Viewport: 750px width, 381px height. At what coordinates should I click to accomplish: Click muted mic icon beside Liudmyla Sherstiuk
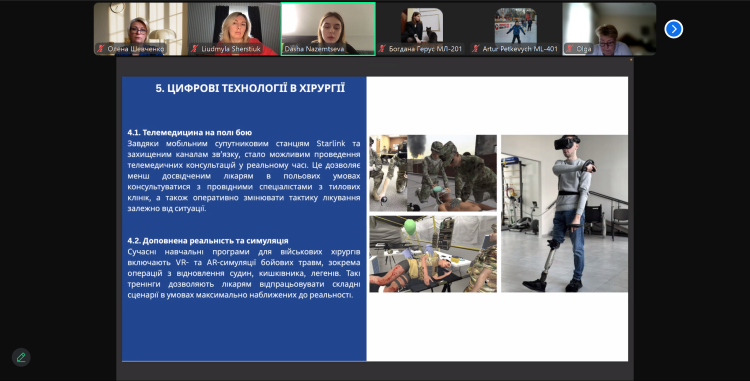click(195, 48)
